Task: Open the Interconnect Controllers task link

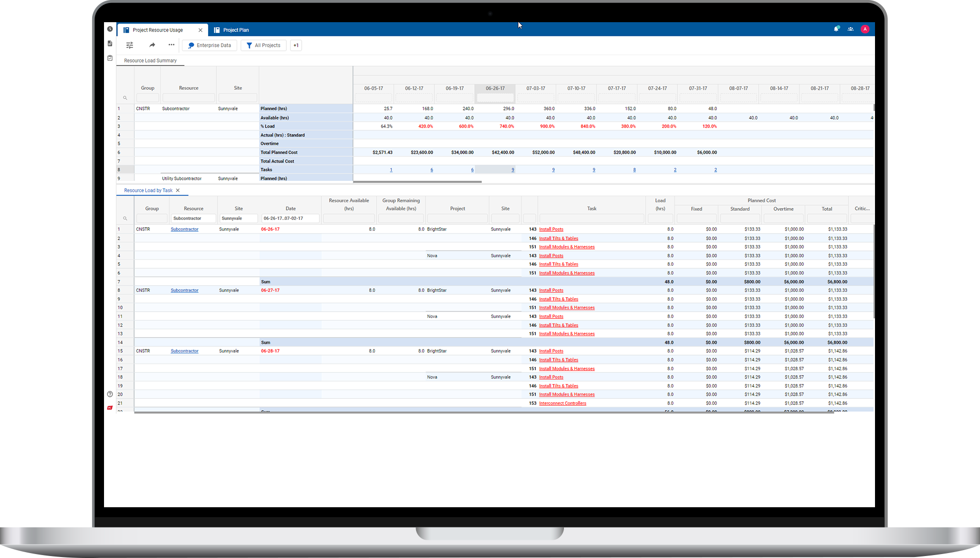Action: (562, 403)
